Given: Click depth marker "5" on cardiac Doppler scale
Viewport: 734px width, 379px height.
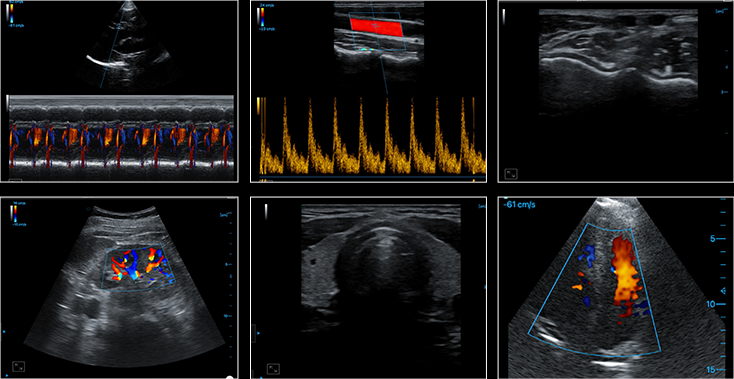Looking at the screenshot, I should [x=712, y=239].
